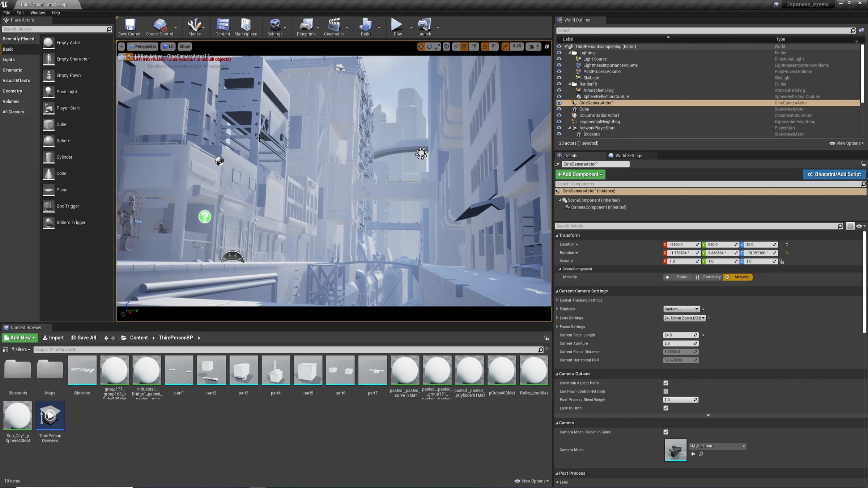Open the Filmback Custom dropdown
This screenshot has height=488, width=868.
point(681,309)
